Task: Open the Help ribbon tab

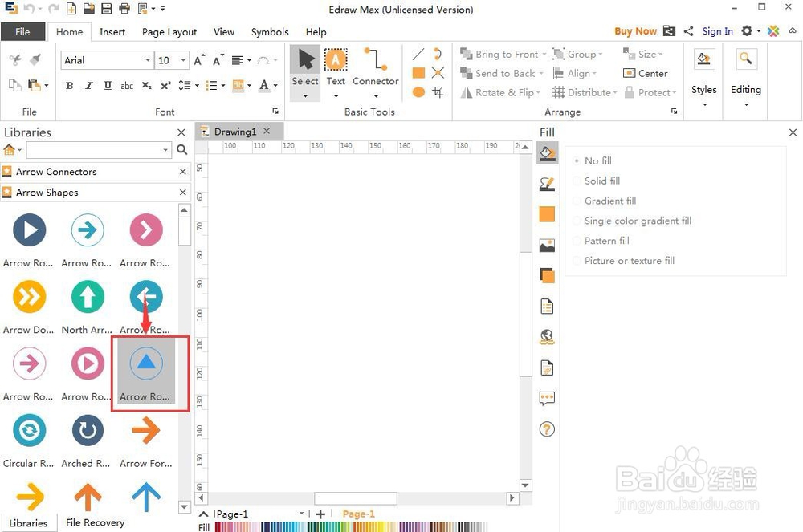Action: 316,32
